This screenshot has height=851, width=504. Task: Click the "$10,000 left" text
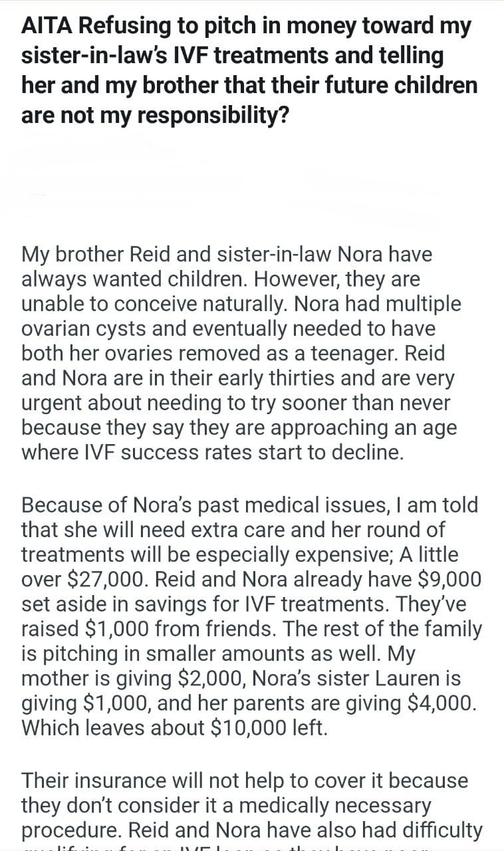pyautogui.click(x=269, y=727)
